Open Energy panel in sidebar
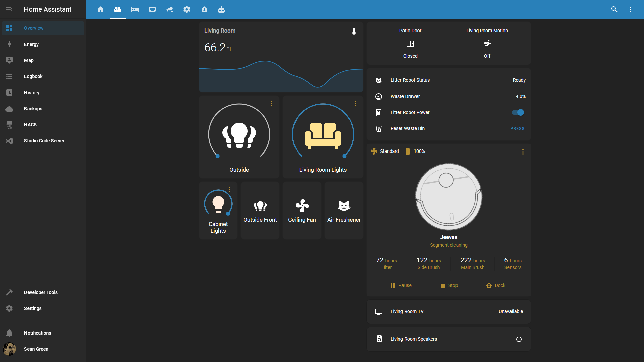This screenshot has width=644, height=362. point(43,44)
